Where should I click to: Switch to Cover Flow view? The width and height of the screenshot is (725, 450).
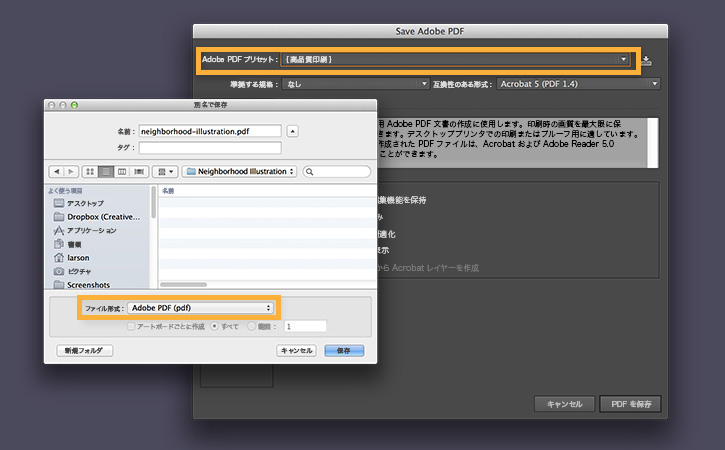pos(139,172)
